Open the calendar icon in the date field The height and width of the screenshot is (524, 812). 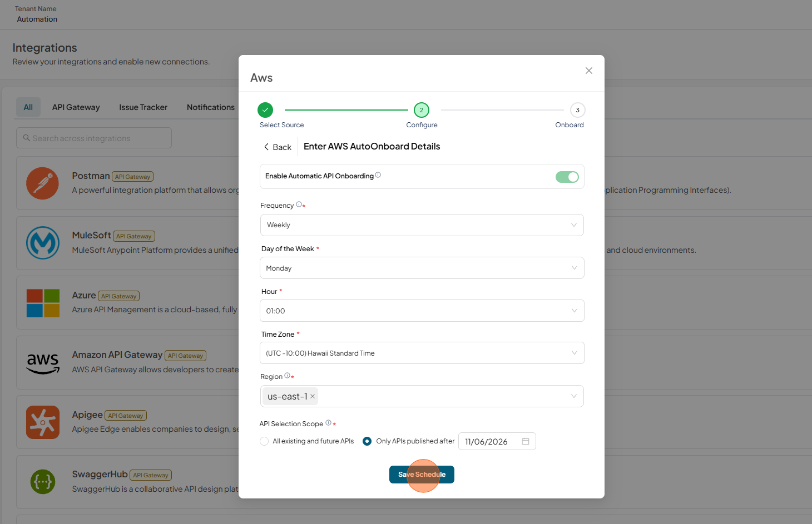[526, 441]
